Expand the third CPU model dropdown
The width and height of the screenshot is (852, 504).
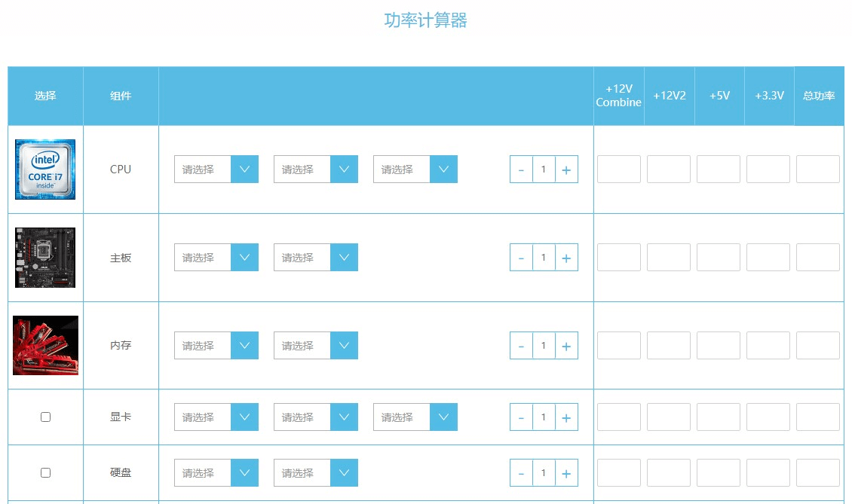pyautogui.click(x=415, y=169)
